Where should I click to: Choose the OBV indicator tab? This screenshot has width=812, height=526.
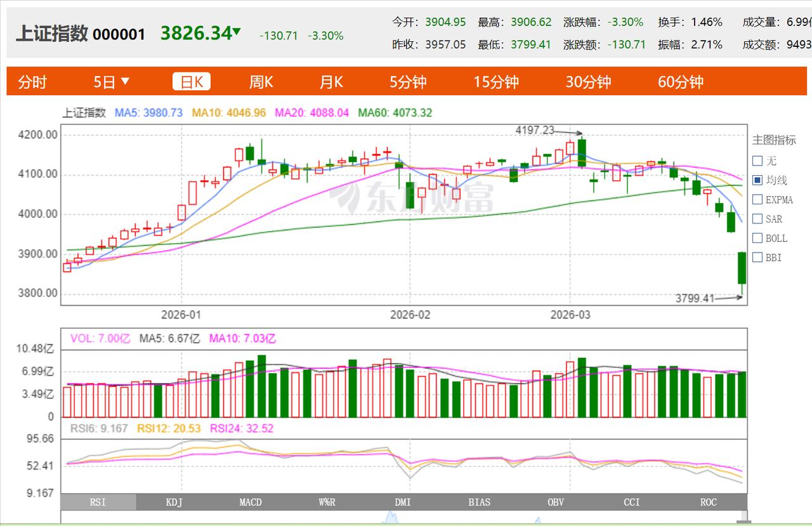[x=556, y=502]
